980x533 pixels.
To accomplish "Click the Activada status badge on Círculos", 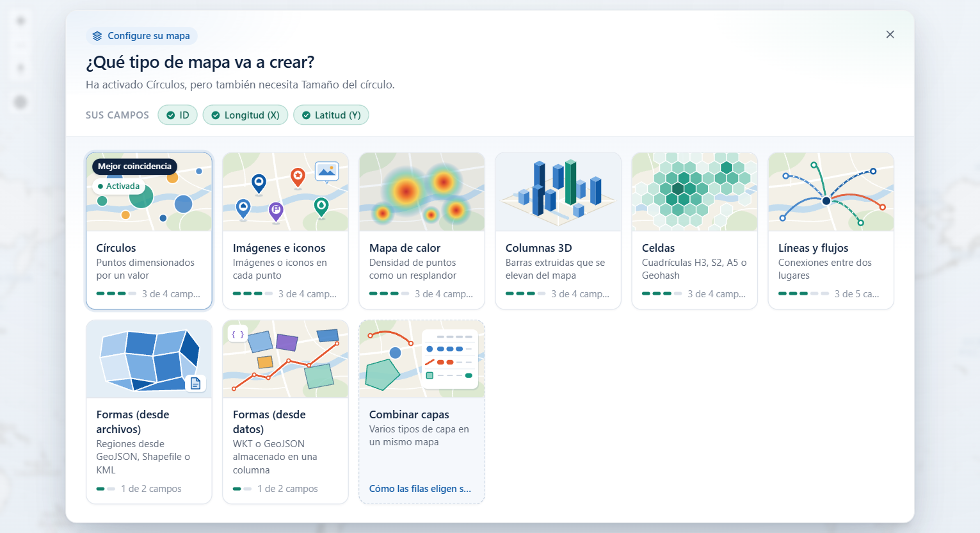I will click(119, 186).
